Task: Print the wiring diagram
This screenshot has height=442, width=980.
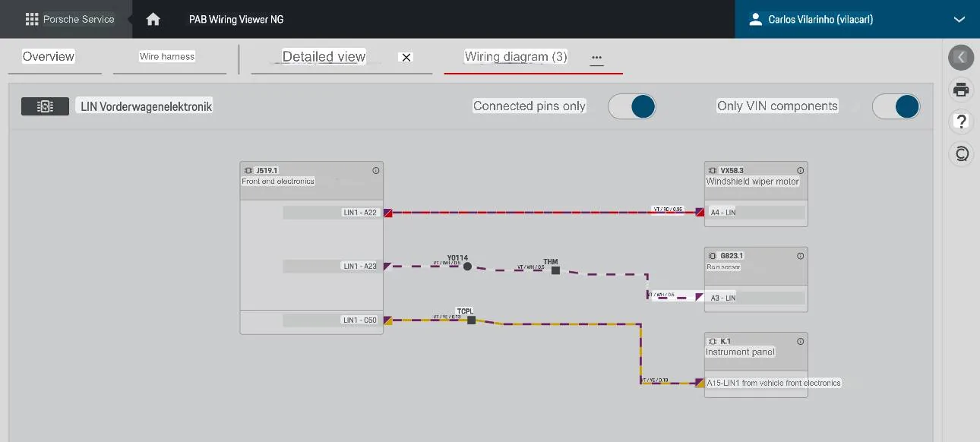Action: (x=961, y=90)
